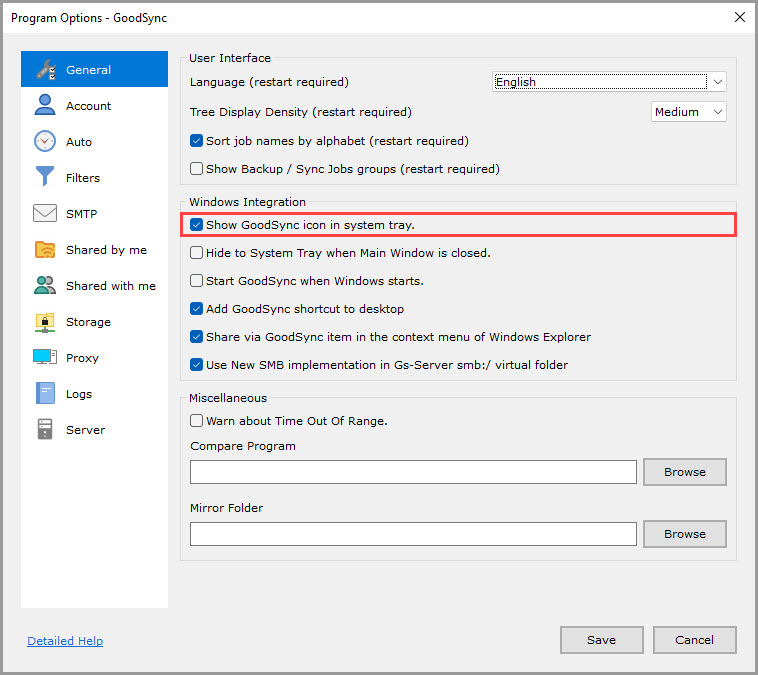
Task: Enable Hide to System Tray when closed
Action: (196, 253)
